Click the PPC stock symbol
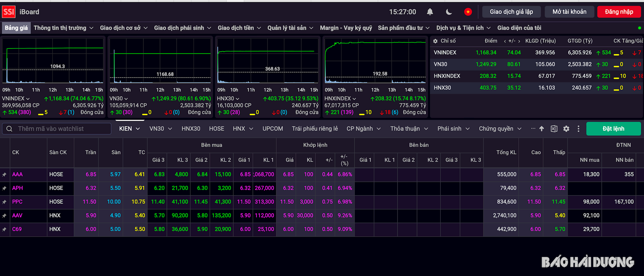644x276 pixels. coord(17,202)
